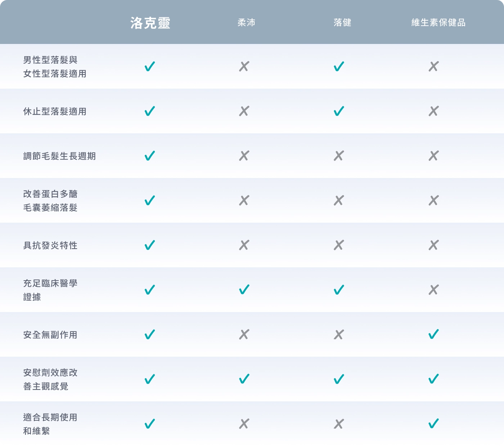This screenshot has height=446, width=504.
Task: Click 柔沛 checkmark in 充足臨床醫學證據 row
Action: pos(244,290)
